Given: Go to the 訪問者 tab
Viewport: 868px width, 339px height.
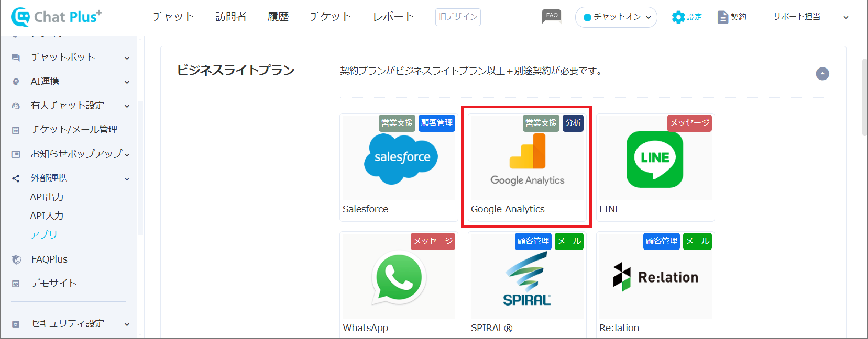Looking at the screenshot, I should 231,17.
